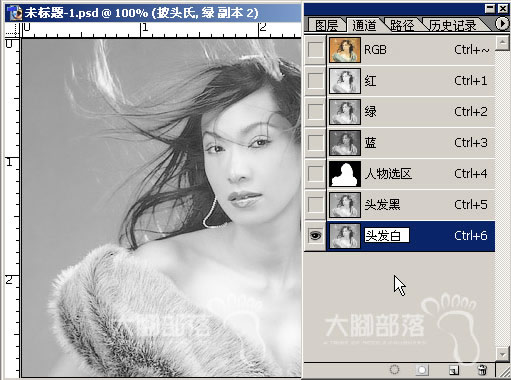The image size is (511, 380).
Task: Show the RGB channel visibility box
Action: [315, 50]
